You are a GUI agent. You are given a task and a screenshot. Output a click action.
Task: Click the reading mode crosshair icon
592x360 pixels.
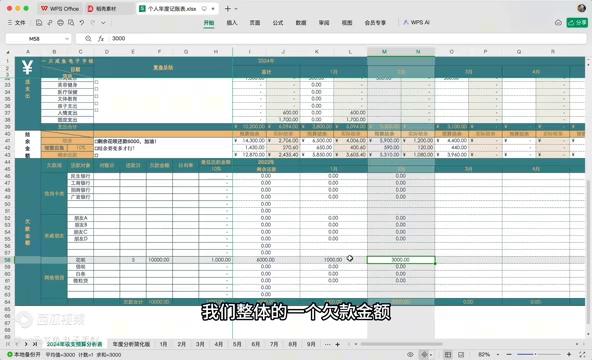pos(424,355)
